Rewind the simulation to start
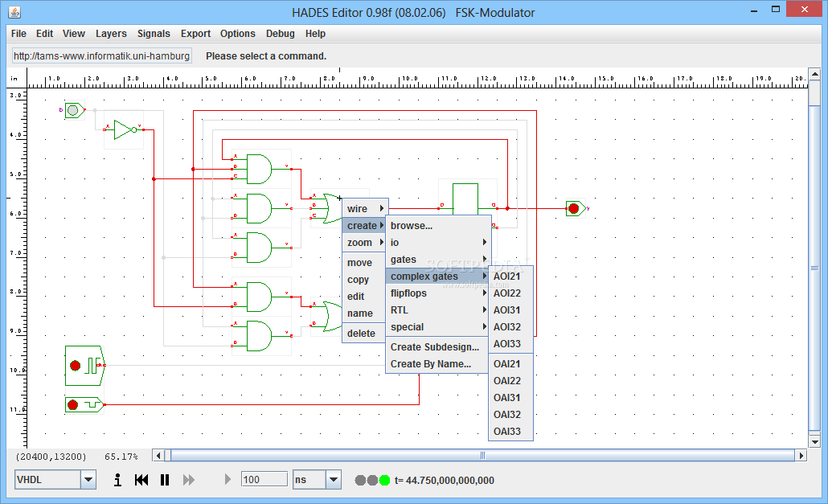828x504 pixels. pyautogui.click(x=141, y=480)
